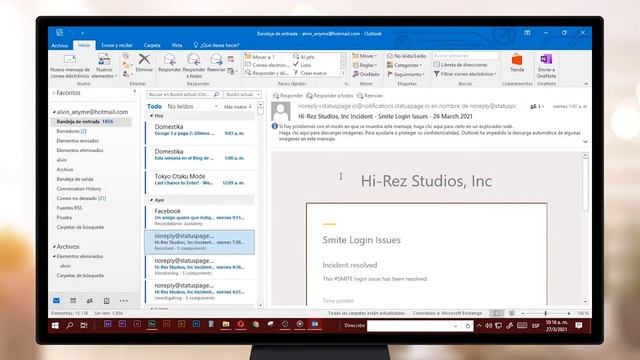Open Correo no deseado folder
Viewport: 640px width, 360px height.
click(x=81, y=198)
